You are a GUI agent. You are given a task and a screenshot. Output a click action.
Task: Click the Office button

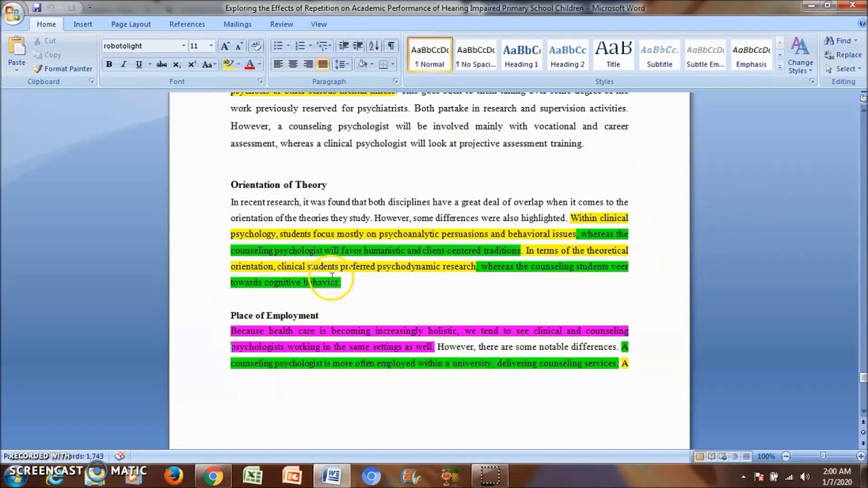tap(12, 13)
